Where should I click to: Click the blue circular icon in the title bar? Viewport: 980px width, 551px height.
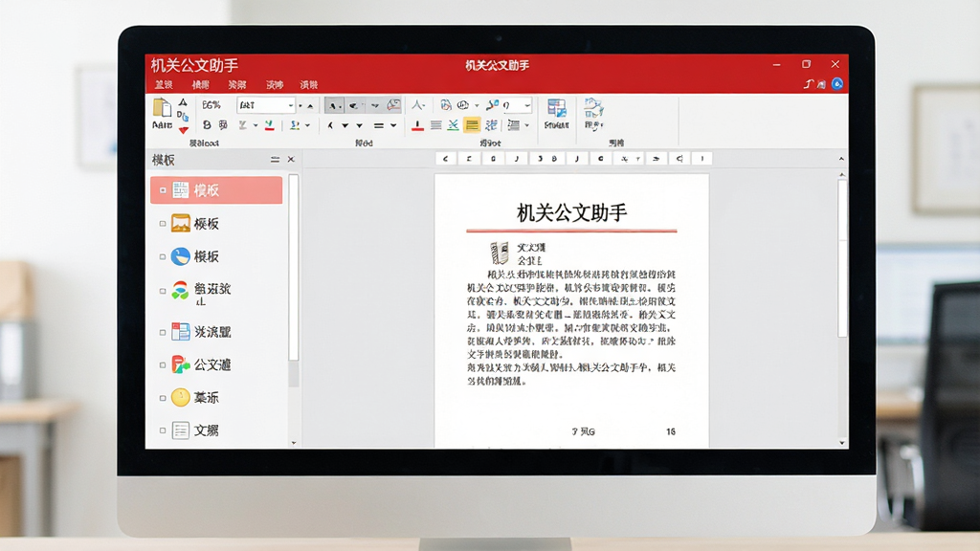(836, 84)
